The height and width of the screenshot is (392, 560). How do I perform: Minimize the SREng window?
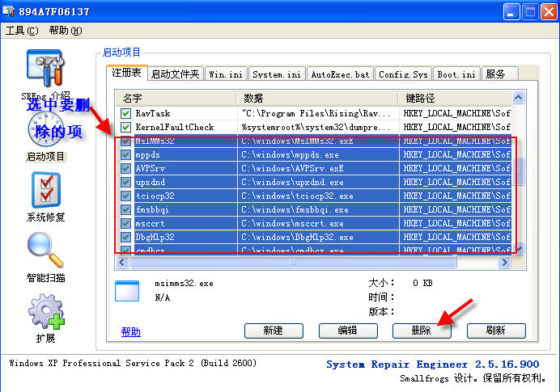coord(511,12)
